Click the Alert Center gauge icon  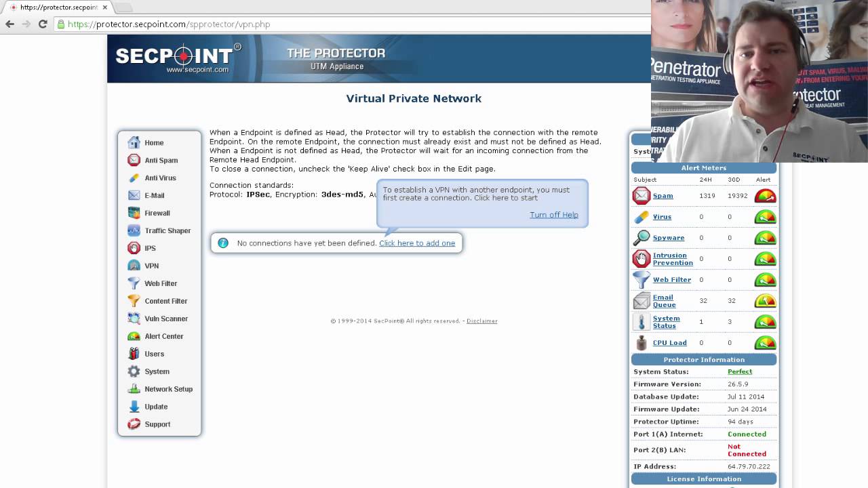click(x=134, y=336)
